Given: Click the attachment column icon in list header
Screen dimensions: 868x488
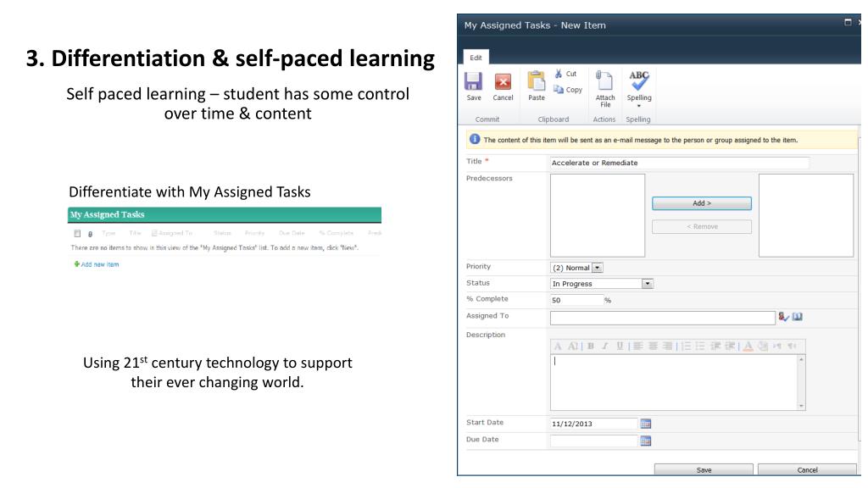Looking at the screenshot, I should (x=90, y=234).
